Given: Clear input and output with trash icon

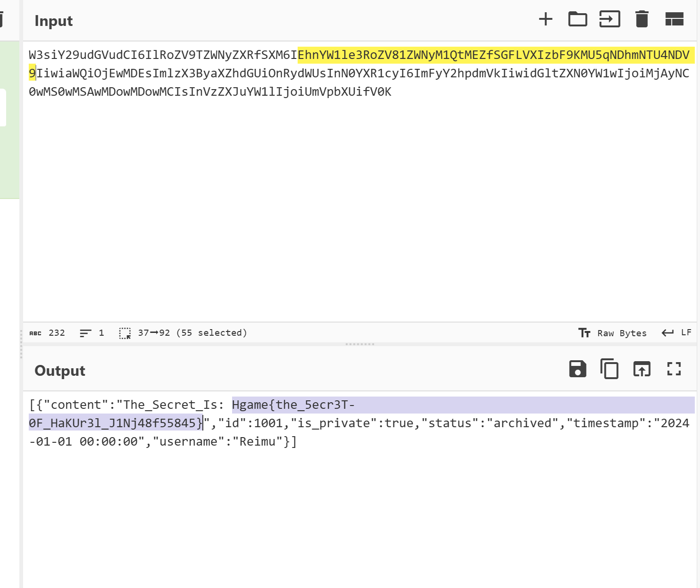Looking at the screenshot, I should 642,19.
